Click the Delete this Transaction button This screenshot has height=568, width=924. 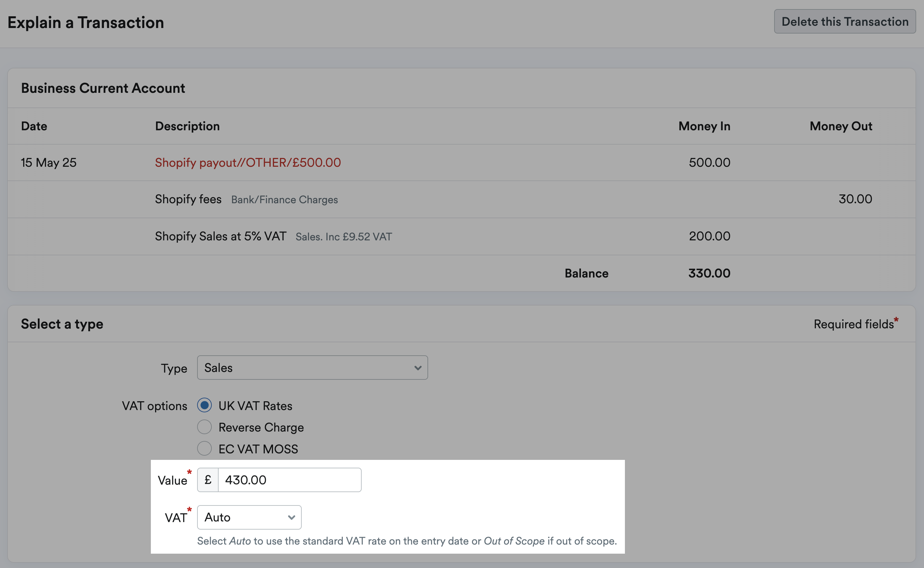[845, 21]
